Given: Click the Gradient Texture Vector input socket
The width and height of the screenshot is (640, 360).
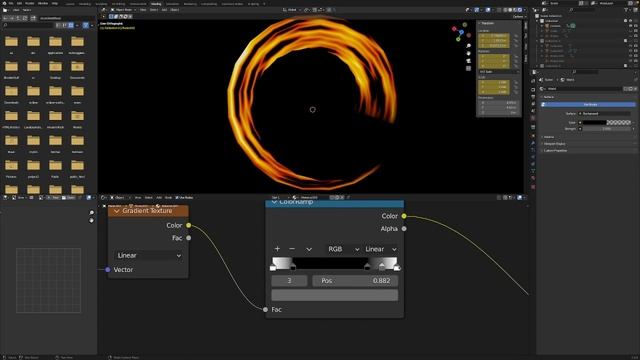Looking at the screenshot, I should 108,270.
